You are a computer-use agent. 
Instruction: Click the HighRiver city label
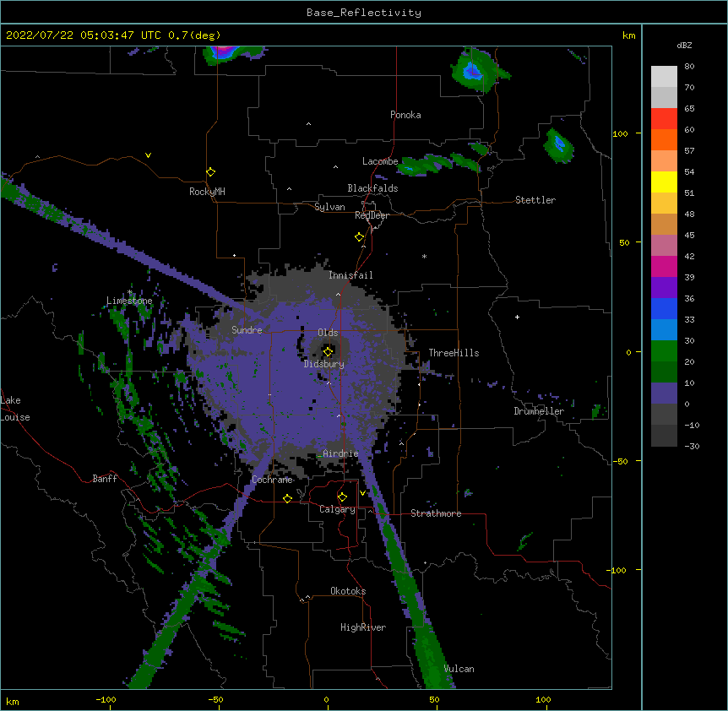click(x=363, y=627)
